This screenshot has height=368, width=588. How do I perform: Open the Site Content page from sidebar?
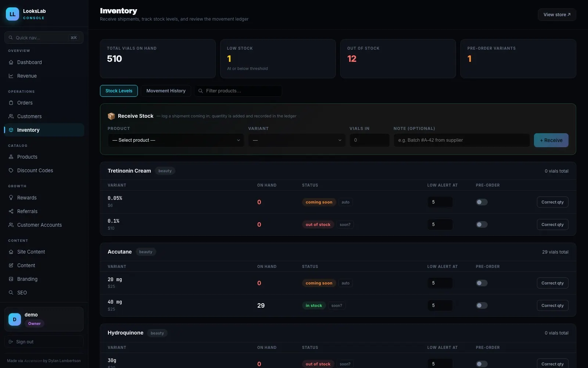click(44, 252)
